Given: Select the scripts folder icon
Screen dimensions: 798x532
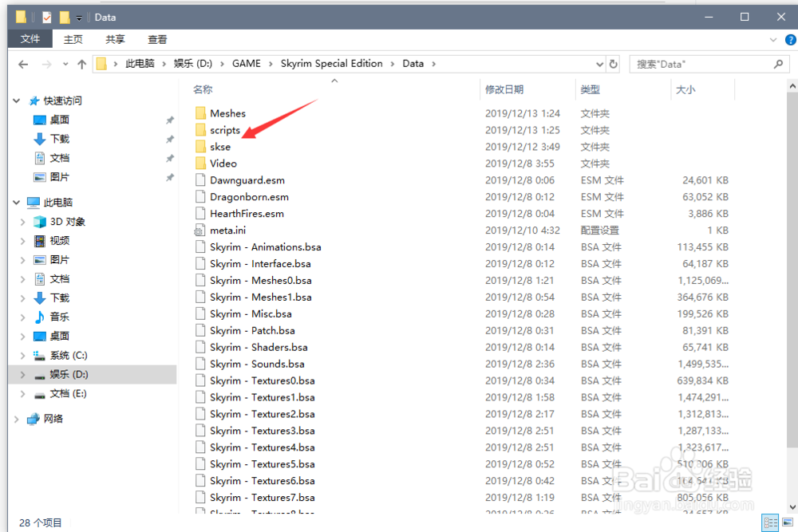Looking at the screenshot, I should pos(200,130).
